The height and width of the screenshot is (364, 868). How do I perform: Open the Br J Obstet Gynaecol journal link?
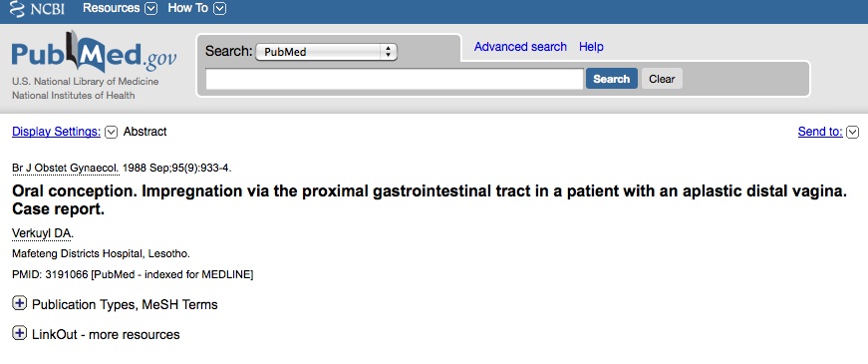click(66, 168)
